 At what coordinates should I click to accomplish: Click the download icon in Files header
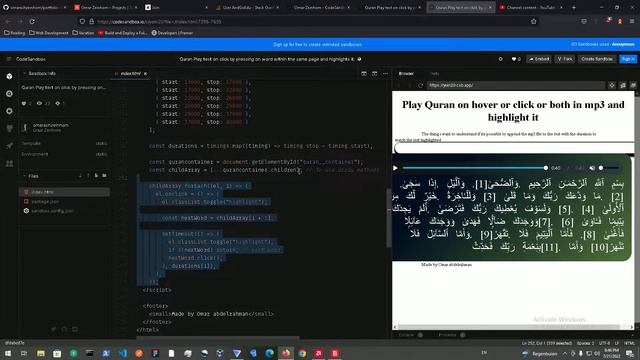[80, 176]
